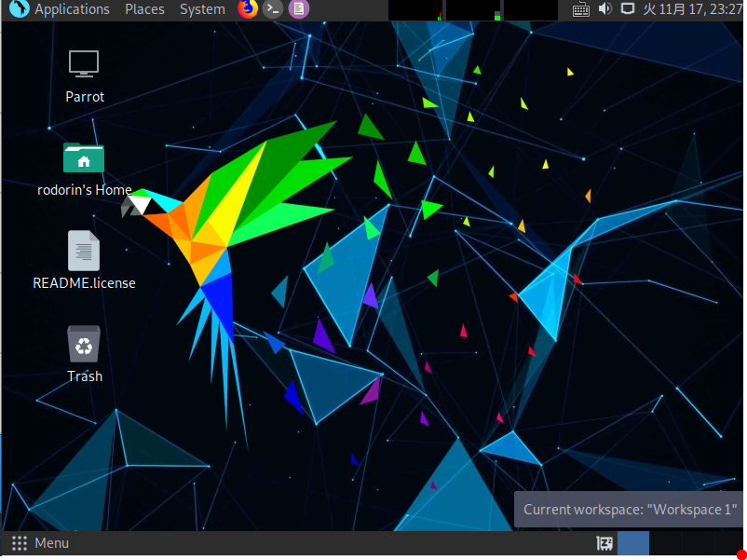
Task: Click the display/network tray icon
Action: [x=628, y=8]
